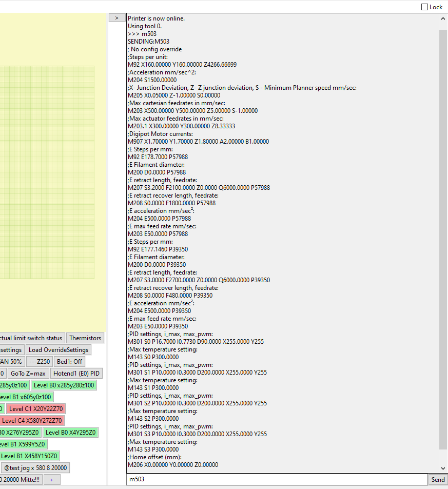Click inside the command input field
448x489 pixels.
pos(277,479)
